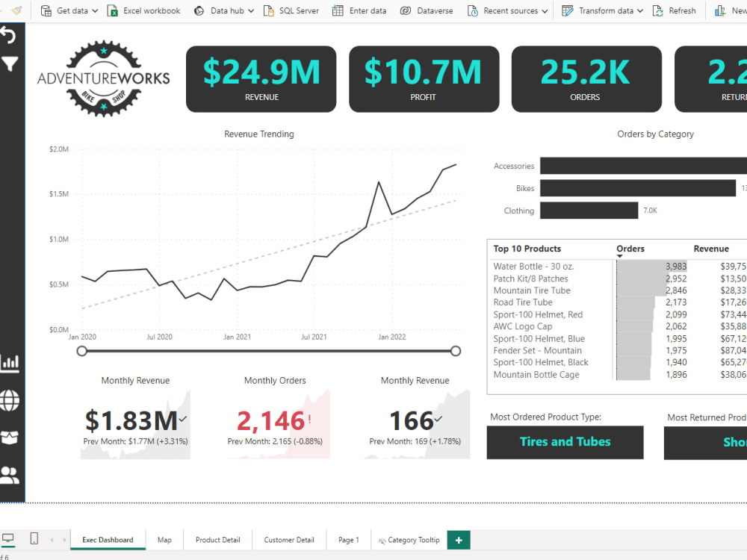Switch to desktop layout view icon
The image size is (747, 560).
pyautogui.click(x=8, y=538)
